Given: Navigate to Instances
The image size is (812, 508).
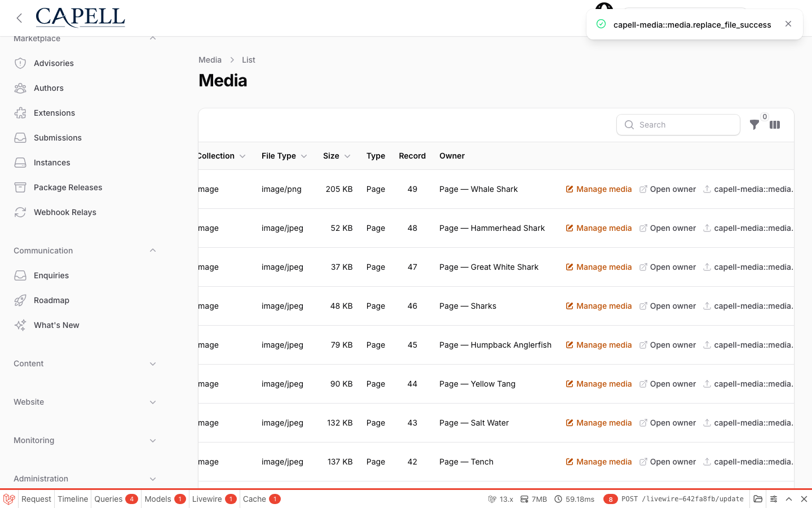Looking at the screenshot, I should [52, 163].
